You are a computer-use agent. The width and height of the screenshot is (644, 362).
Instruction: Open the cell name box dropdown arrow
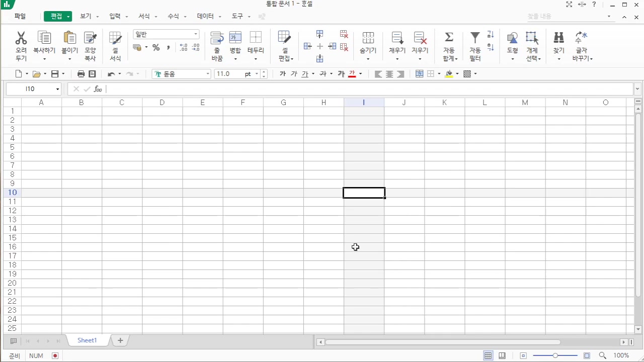(58, 89)
